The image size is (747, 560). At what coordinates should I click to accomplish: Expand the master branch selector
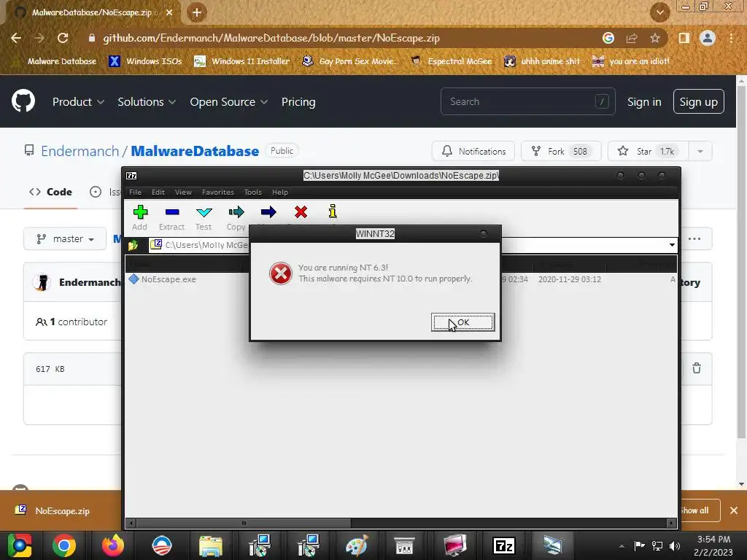click(x=65, y=238)
